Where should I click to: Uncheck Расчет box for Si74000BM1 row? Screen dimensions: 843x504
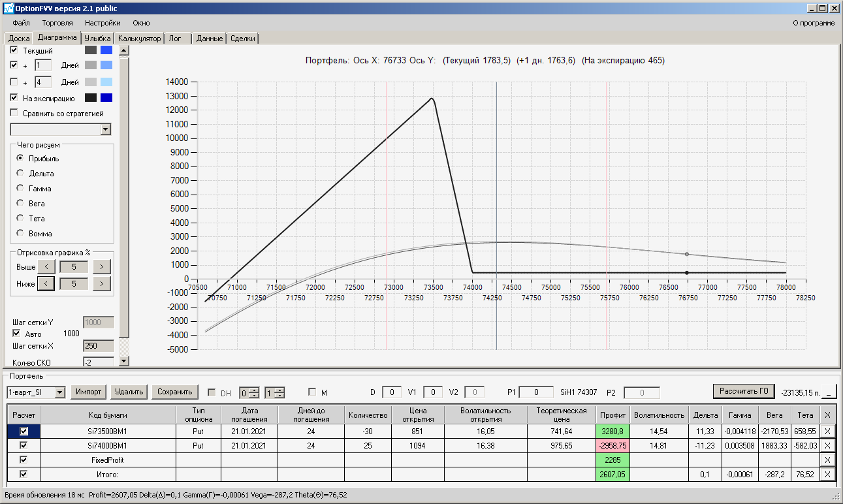[24, 445]
